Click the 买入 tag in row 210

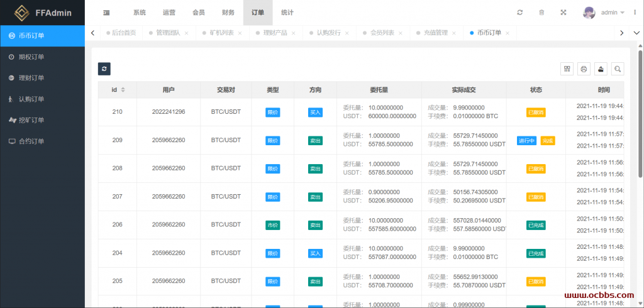[x=316, y=113]
